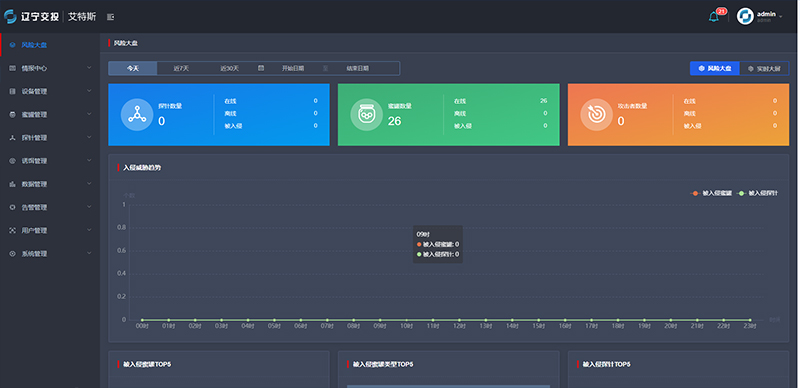Viewport: 800px width, 388px height.
Task: Click the target icon in the orange attacker card
Action: pyautogui.click(x=596, y=115)
